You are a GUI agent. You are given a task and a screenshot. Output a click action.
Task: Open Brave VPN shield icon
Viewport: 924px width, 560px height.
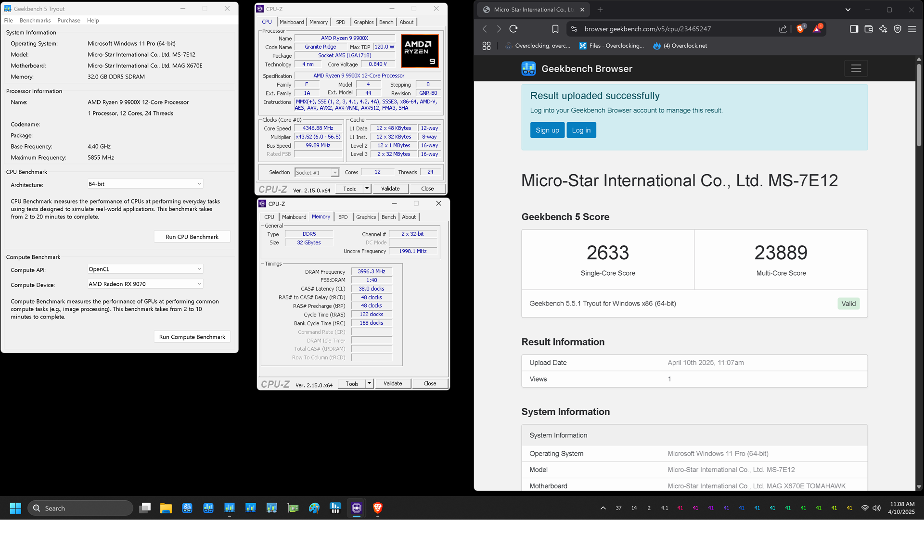pos(898,29)
